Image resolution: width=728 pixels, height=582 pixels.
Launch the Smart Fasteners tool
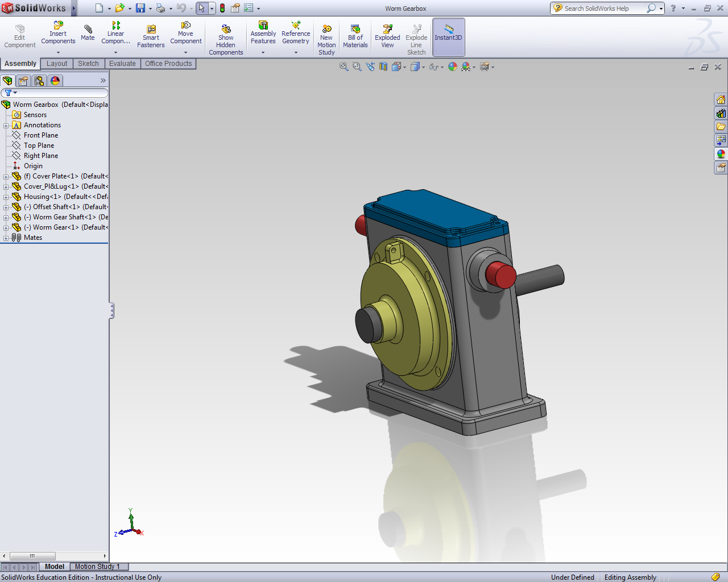(x=151, y=37)
